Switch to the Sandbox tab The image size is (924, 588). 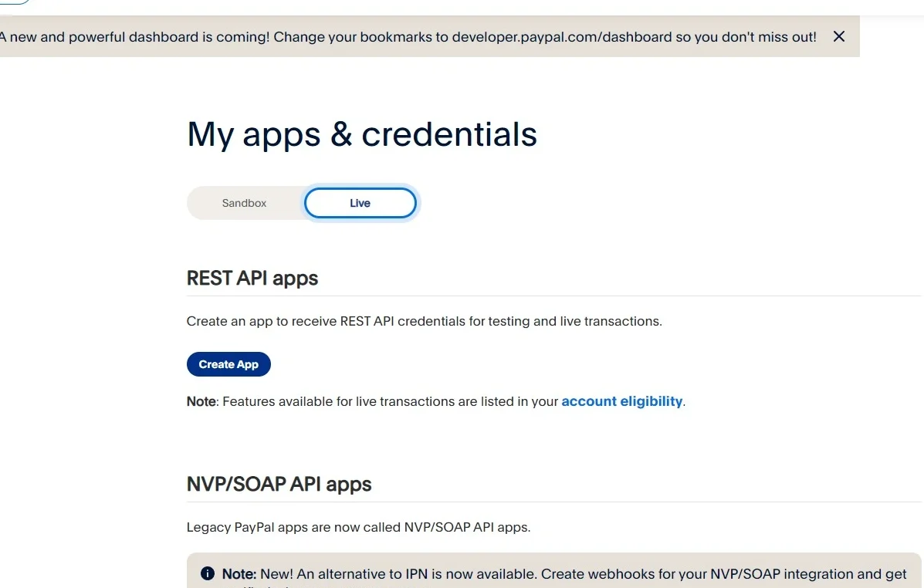point(244,203)
